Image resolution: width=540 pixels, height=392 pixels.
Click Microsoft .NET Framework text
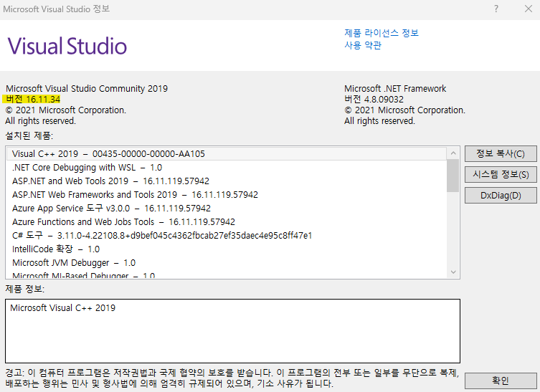395,89
